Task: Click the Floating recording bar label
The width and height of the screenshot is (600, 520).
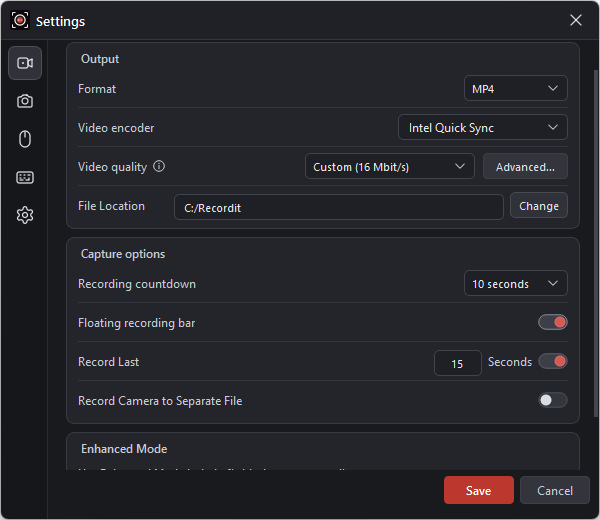Action: click(x=136, y=323)
